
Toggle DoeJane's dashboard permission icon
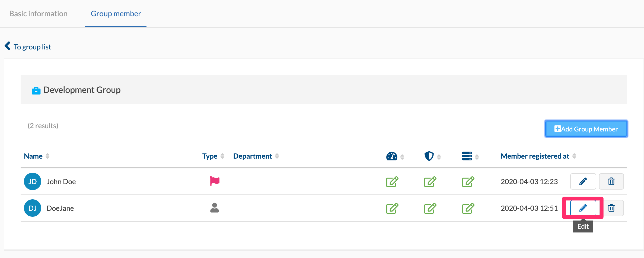(x=392, y=208)
